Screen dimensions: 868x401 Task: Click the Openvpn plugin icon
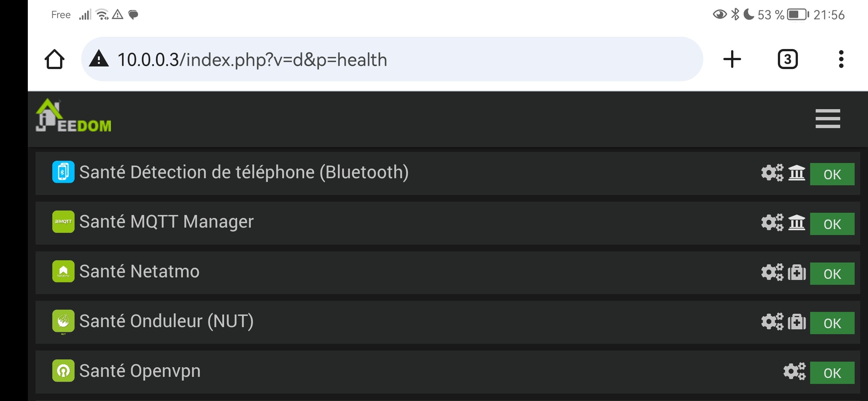tap(63, 371)
